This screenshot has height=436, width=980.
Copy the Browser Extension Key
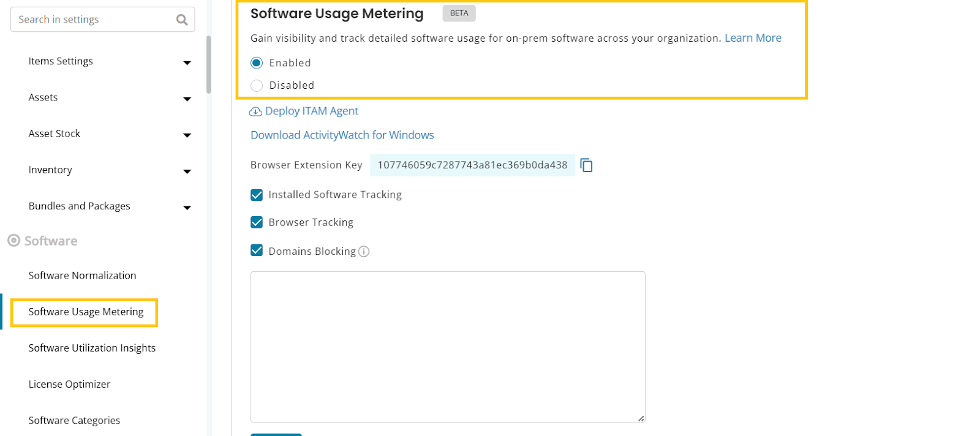[586, 165]
